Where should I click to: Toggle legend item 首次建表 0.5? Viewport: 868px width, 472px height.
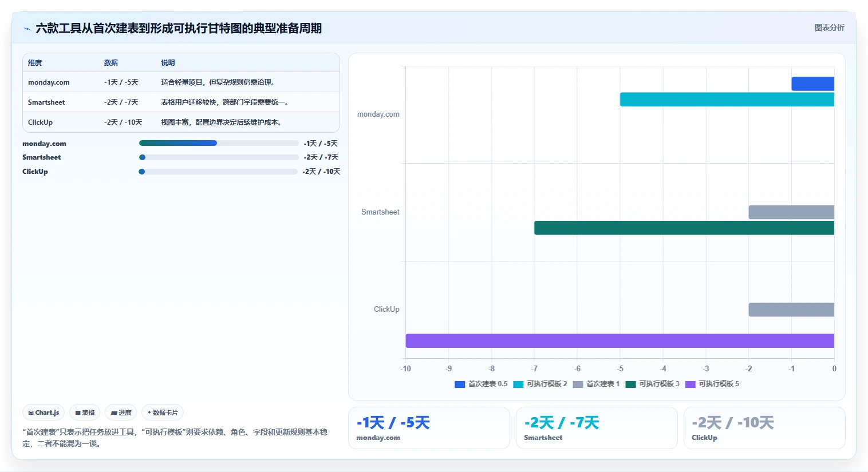point(481,384)
